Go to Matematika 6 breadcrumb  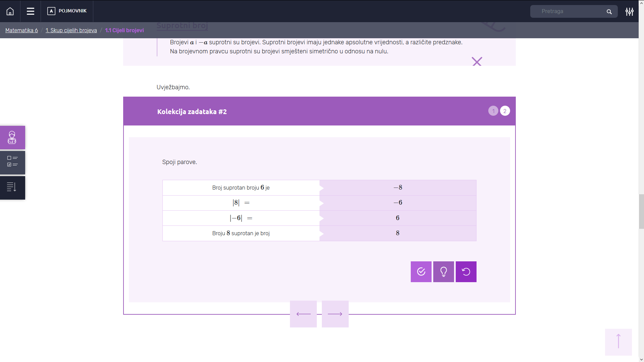pyautogui.click(x=21, y=30)
